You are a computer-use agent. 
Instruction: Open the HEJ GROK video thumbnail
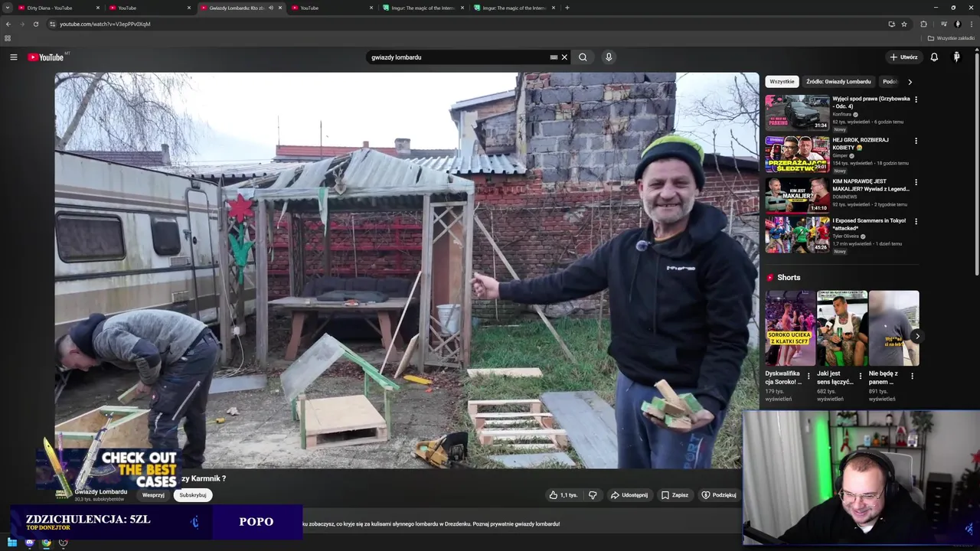tap(797, 153)
